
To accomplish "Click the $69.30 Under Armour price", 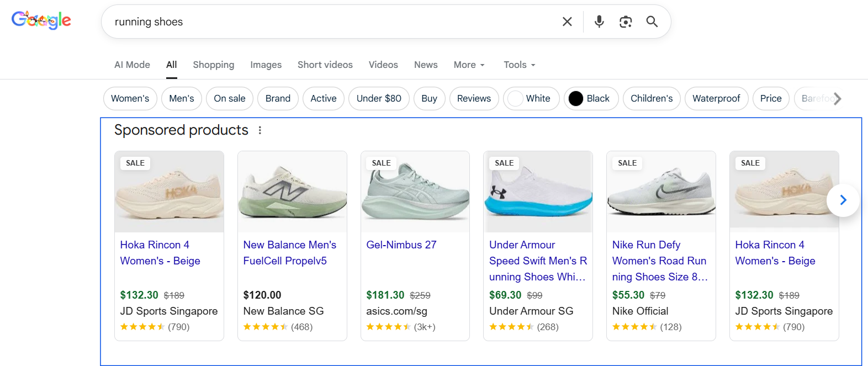I will [x=505, y=295].
